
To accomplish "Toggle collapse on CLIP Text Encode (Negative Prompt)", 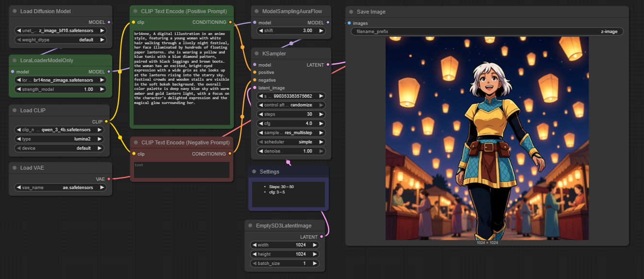I will (136, 142).
